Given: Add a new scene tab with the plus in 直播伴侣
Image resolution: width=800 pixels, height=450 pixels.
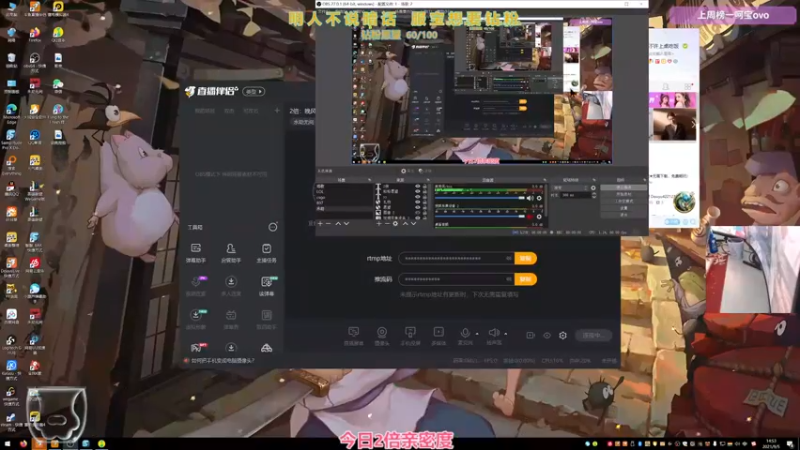Looking at the screenshot, I should (x=277, y=110).
